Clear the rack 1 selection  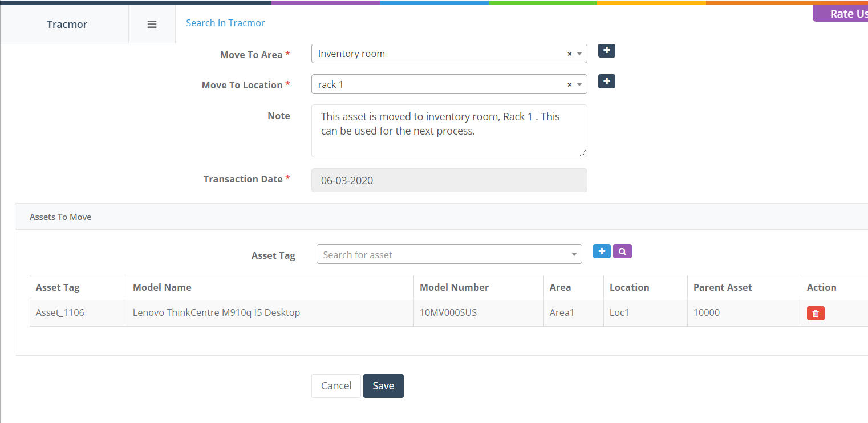(569, 84)
